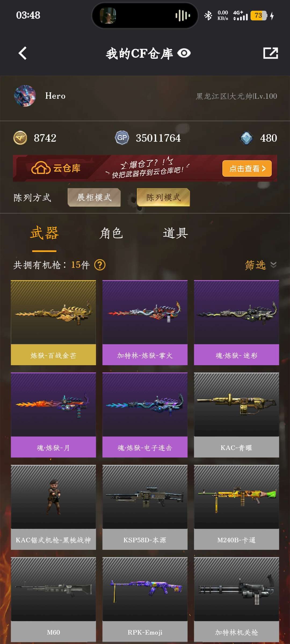290x644 pixels.
Task: Open the 炼狱-百战金芒 weapon card
Action: click(x=53, y=323)
